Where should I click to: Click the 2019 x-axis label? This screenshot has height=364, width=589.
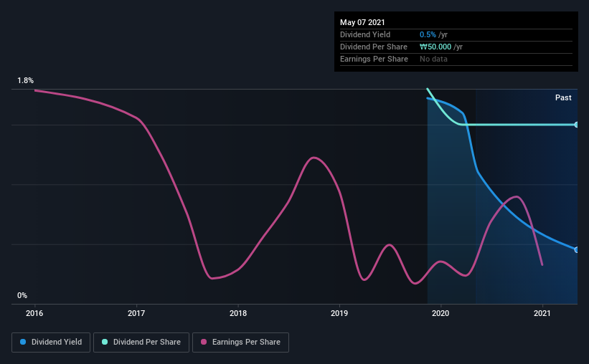click(339, 313)
